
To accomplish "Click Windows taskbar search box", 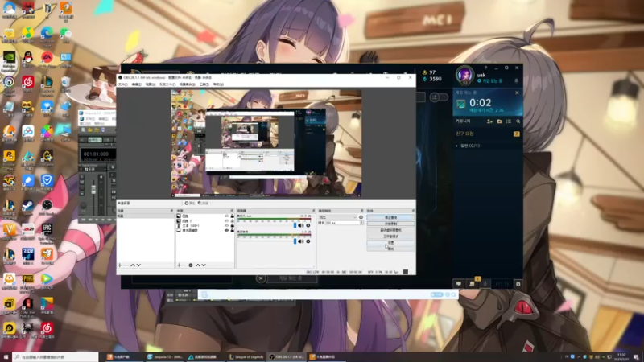I will [x=56, y=357].
